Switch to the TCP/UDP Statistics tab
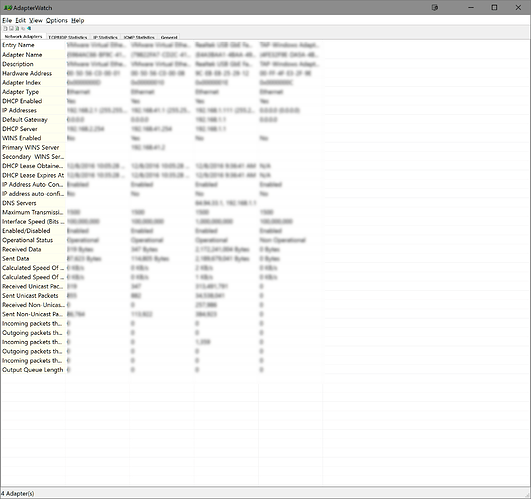531x499 pixels. pyautogui.click(x=68, y=37)
